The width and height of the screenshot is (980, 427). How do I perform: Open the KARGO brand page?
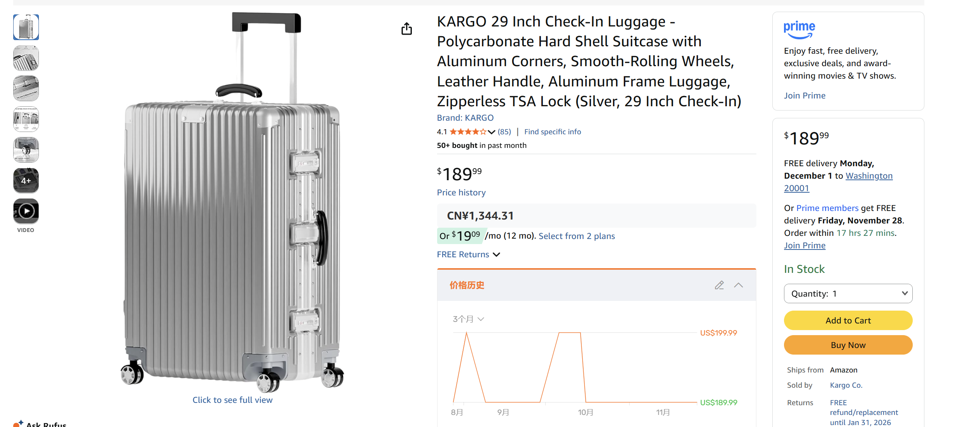[x=479, y=118]
